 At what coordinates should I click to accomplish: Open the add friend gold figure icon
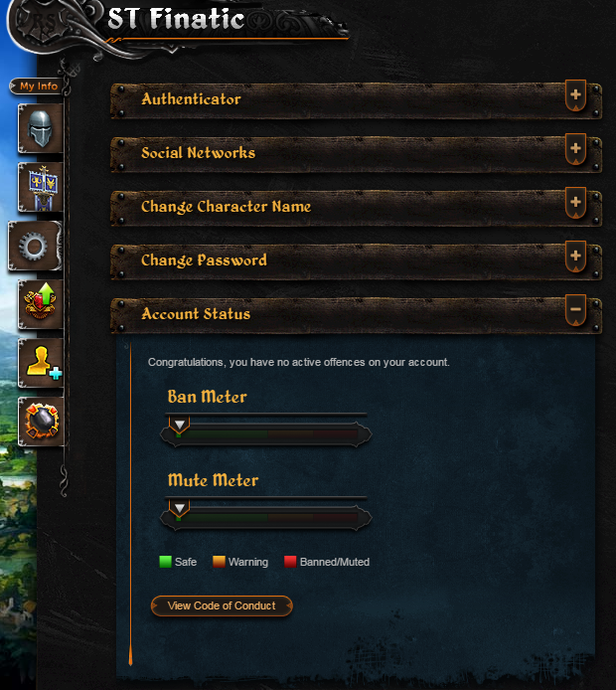[41, 363]
